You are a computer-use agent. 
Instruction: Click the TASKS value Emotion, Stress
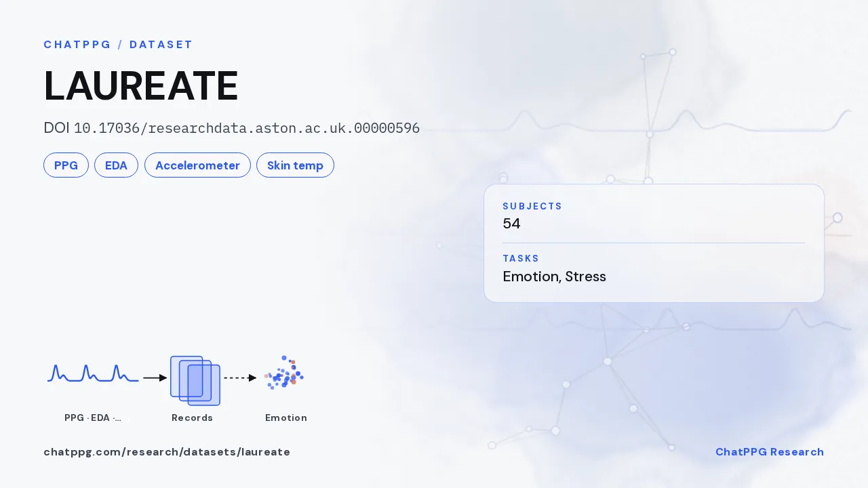click(554, 277)
